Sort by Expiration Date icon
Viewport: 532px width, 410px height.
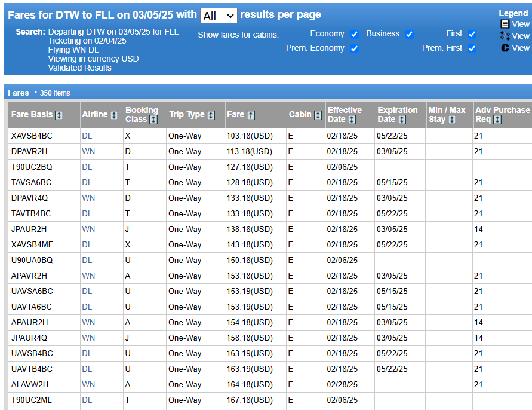[402, 120]
